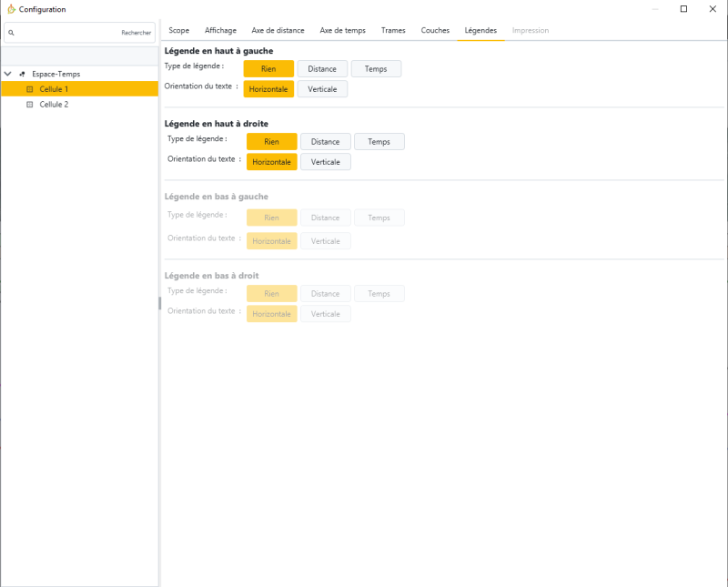Click the Configuration app icon in title bar

tap(10, 9)
